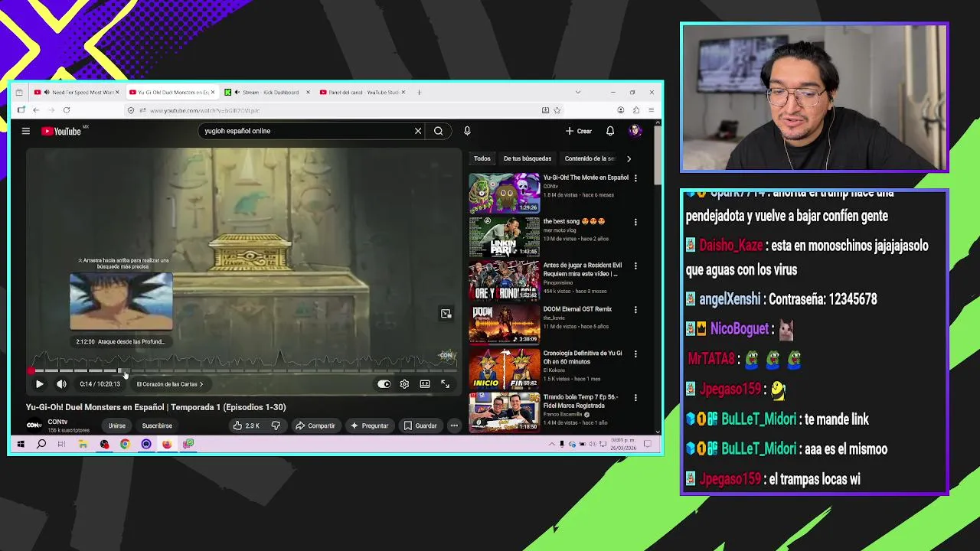Reload the page in browser
Screen dimensions: 980x551
67,110
